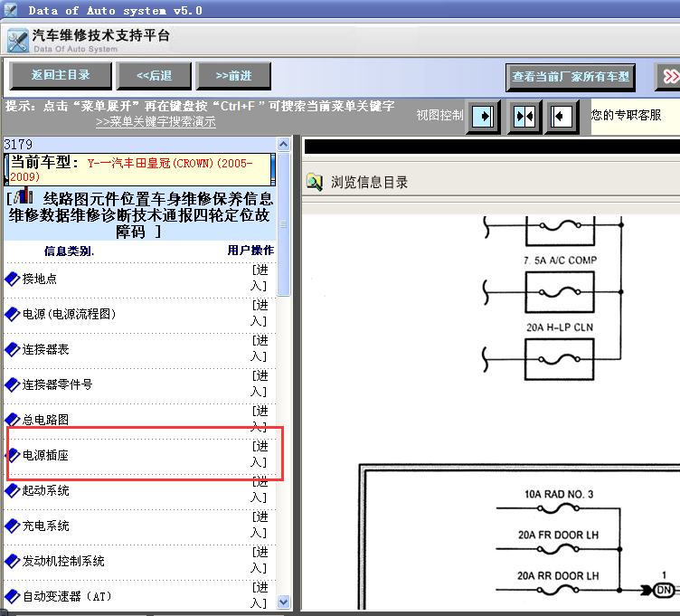This screenshot has height=616, width=680.
Task: Select the 起动系统 category
Action: (x=45, y=490)
